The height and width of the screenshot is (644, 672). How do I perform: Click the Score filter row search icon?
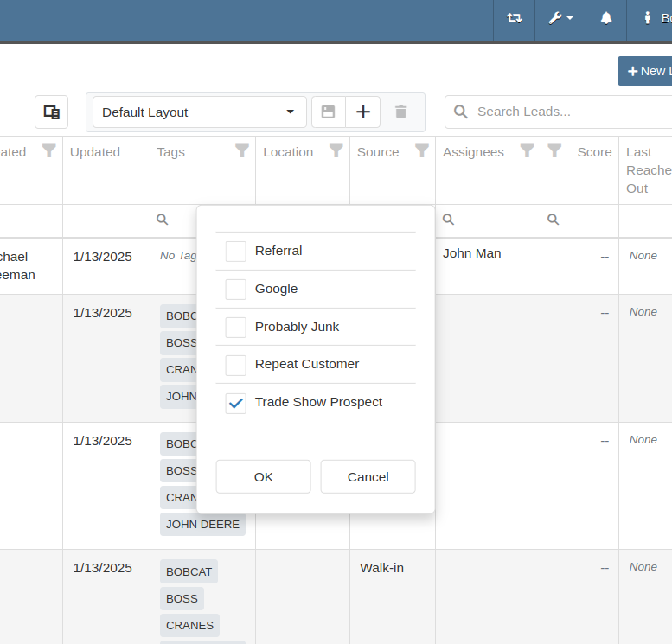pos(554,220)
